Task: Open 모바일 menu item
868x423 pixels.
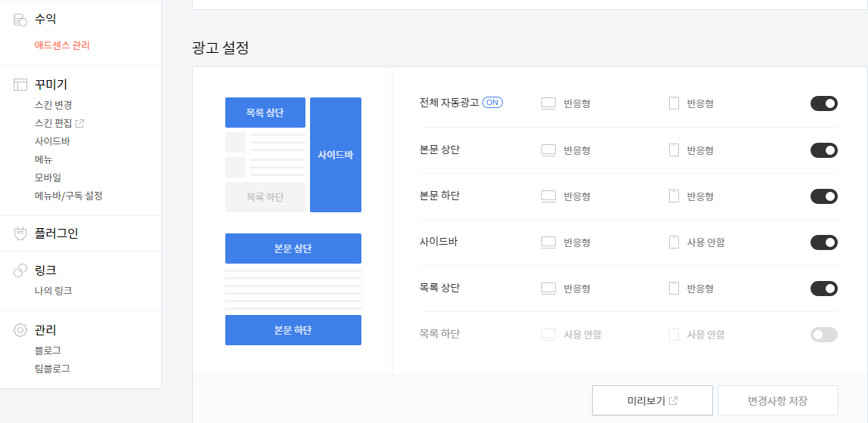Action: click(48, 178)
